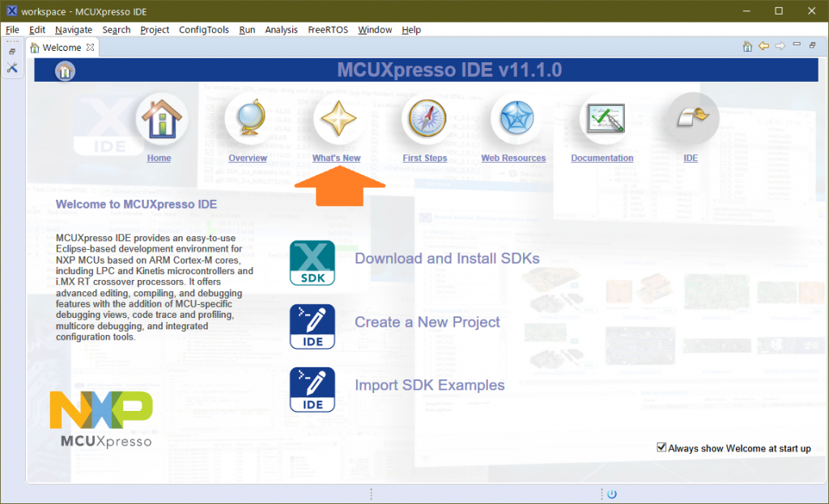
Task: Open the Documentation checklist icon
Action: click(603, 120)
